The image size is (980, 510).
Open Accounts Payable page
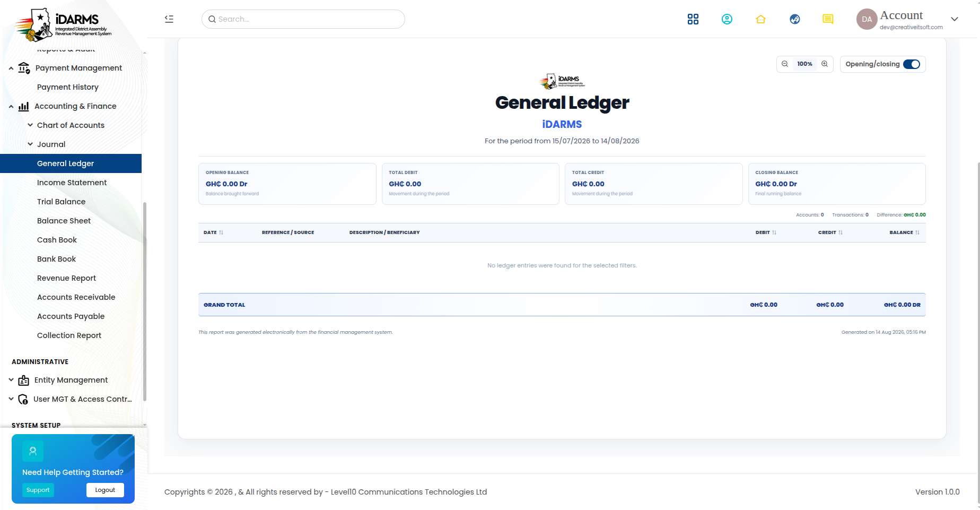[71, 316]
